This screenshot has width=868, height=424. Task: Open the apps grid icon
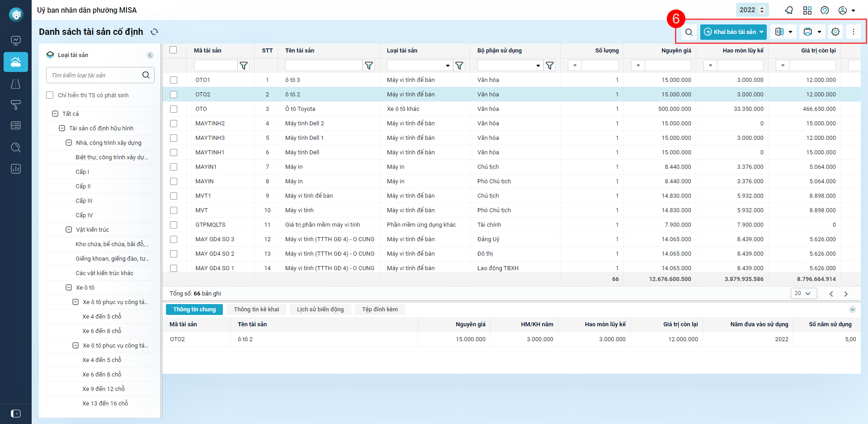(807, 10)
